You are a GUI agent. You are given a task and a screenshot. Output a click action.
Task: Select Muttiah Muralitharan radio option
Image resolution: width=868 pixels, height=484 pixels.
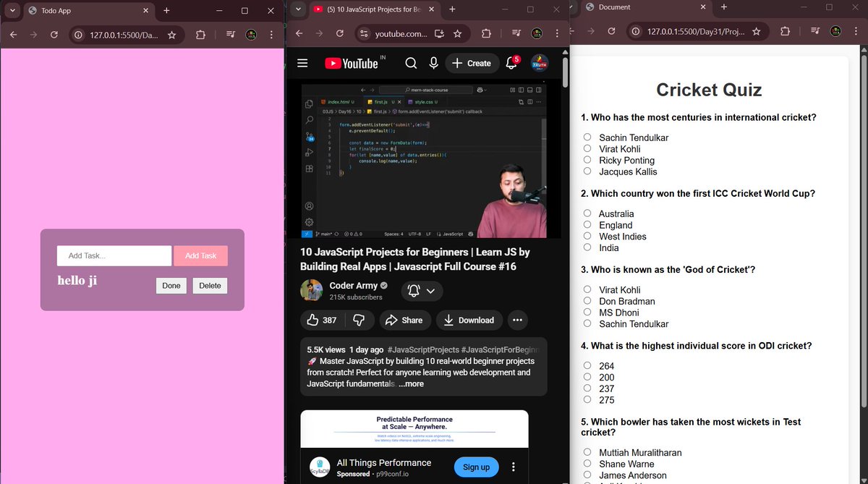pyautogui.click(x=587, y=452)
